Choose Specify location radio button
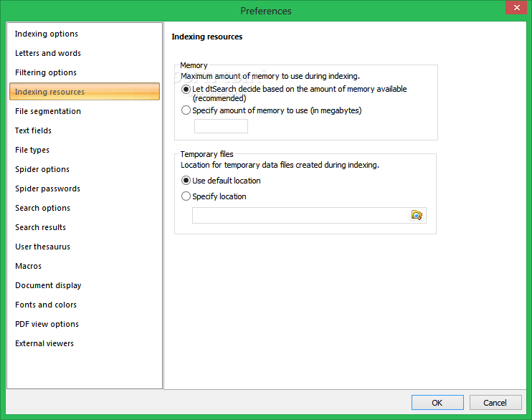The height and width of the screenshot is (420, 532). click(x=186, y=196)
